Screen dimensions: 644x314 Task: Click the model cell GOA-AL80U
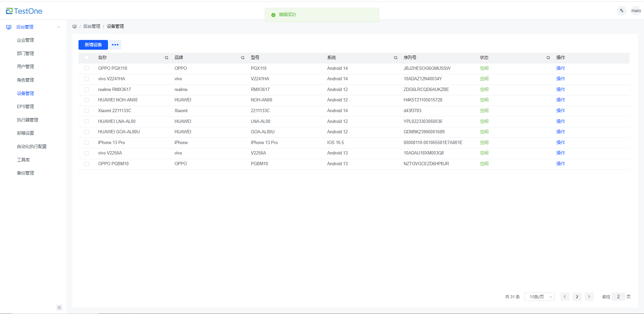coord(263,132)
